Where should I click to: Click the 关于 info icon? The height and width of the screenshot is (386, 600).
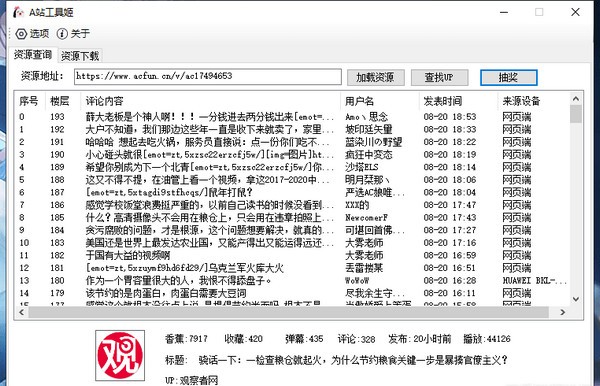(62, 34)
